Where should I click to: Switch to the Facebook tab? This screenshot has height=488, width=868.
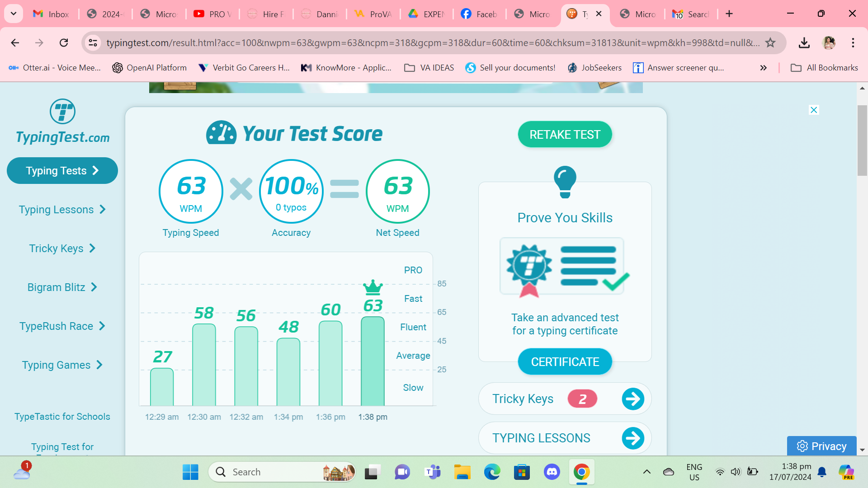(x=479, y=14)
